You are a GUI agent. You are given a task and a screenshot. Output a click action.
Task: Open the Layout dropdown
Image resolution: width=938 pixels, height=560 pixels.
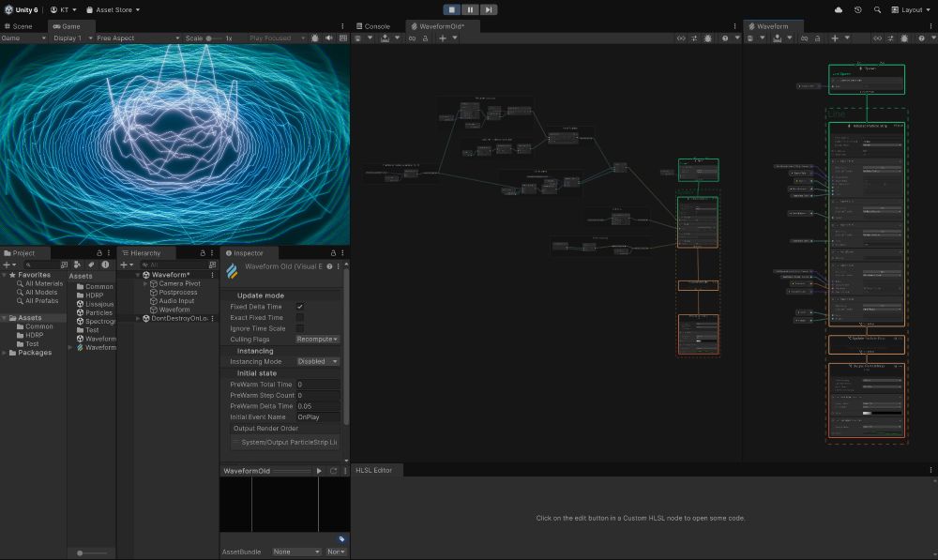coord(911,9)
